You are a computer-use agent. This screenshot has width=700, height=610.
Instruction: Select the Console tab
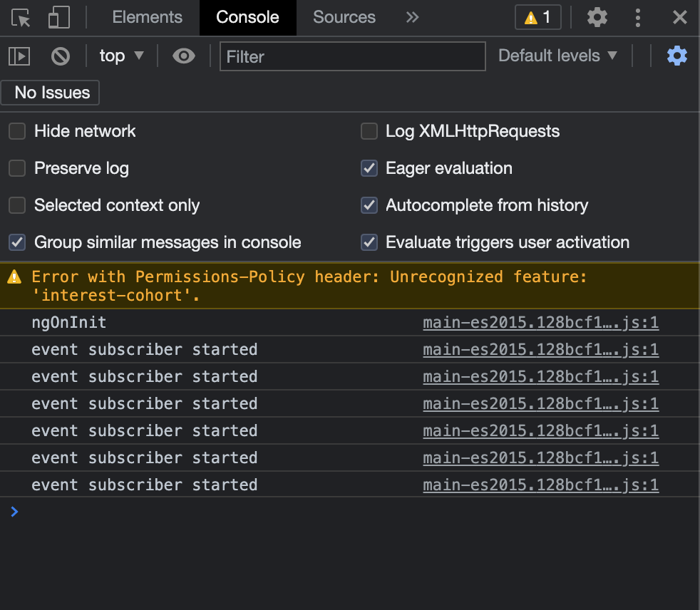[248, 17]
